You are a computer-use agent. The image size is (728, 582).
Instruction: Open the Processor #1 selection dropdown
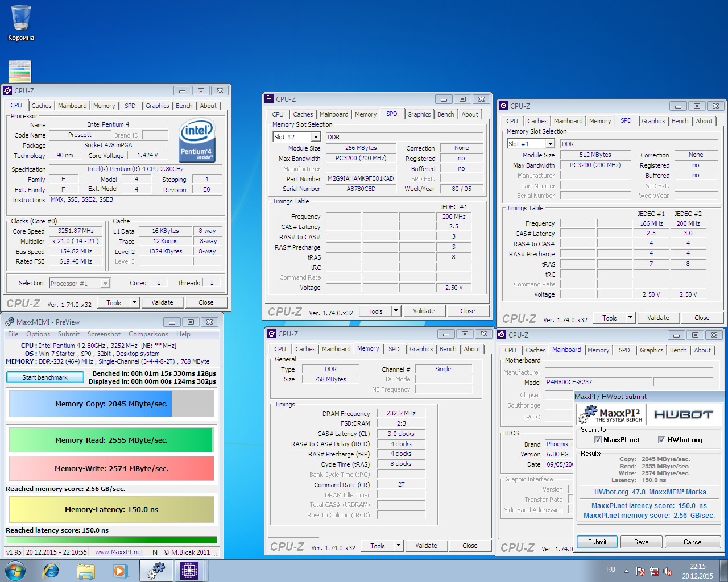(105, 284)
